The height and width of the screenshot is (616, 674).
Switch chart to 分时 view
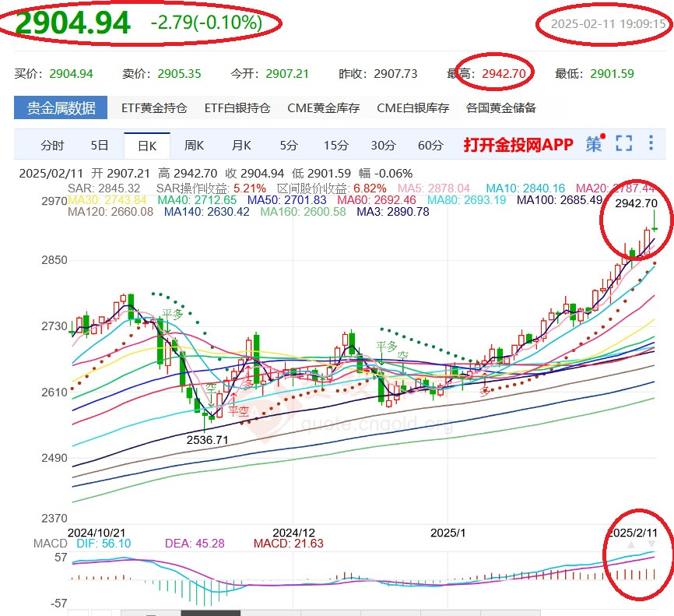pos(52,146)
